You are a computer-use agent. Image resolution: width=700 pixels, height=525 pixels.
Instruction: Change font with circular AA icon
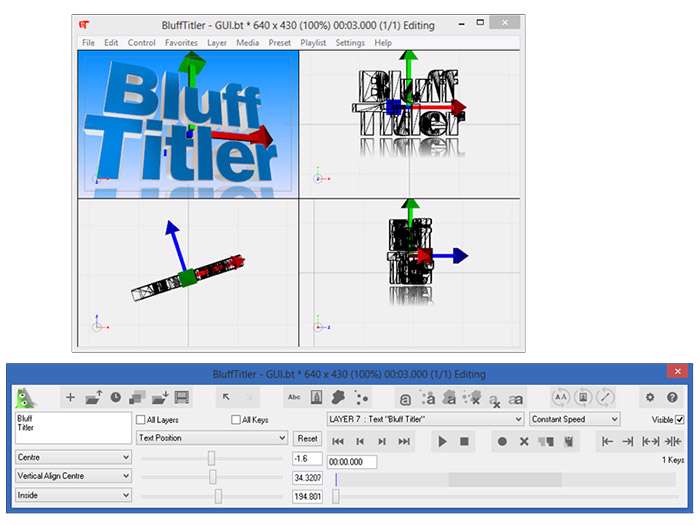561,397
